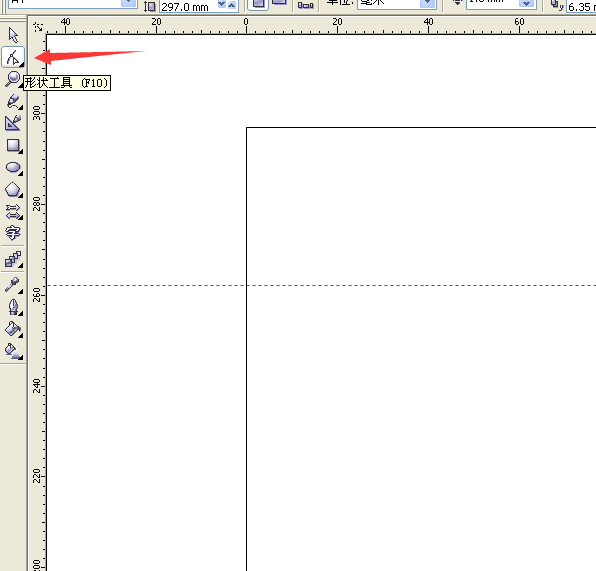
Task: Select the Smart Drawing tool
Action: click(x=13, y=123)
